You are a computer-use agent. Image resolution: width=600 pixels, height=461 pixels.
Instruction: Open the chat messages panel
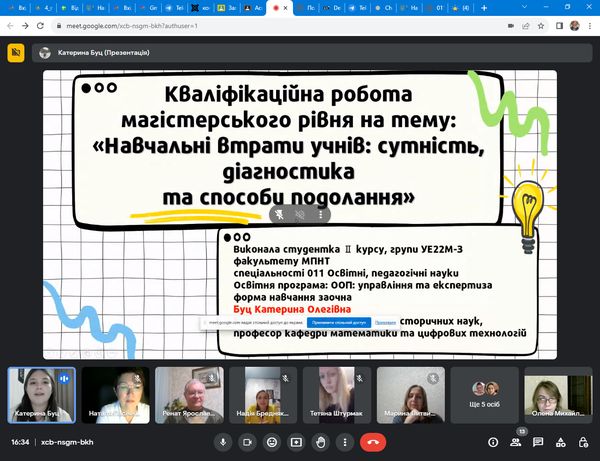(x=538, y=441)
